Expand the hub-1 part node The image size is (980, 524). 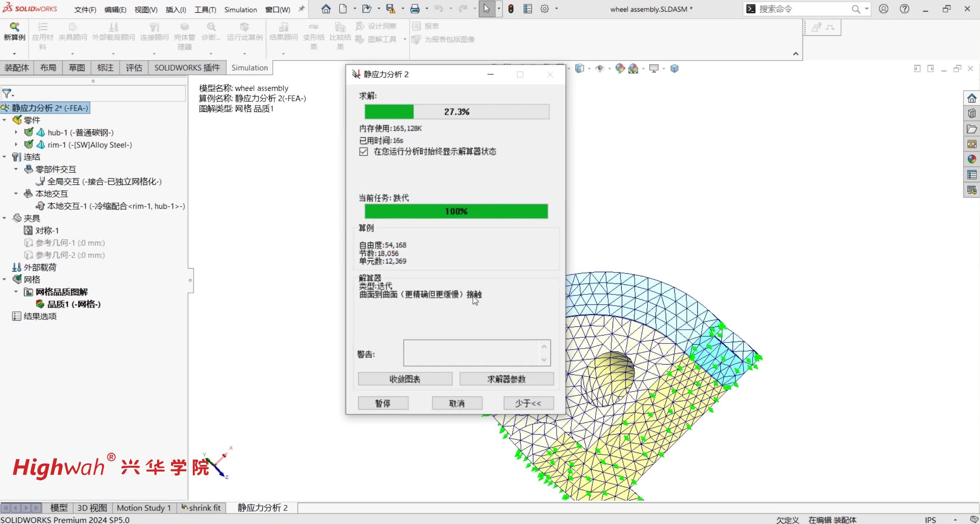tap(16, 132)
